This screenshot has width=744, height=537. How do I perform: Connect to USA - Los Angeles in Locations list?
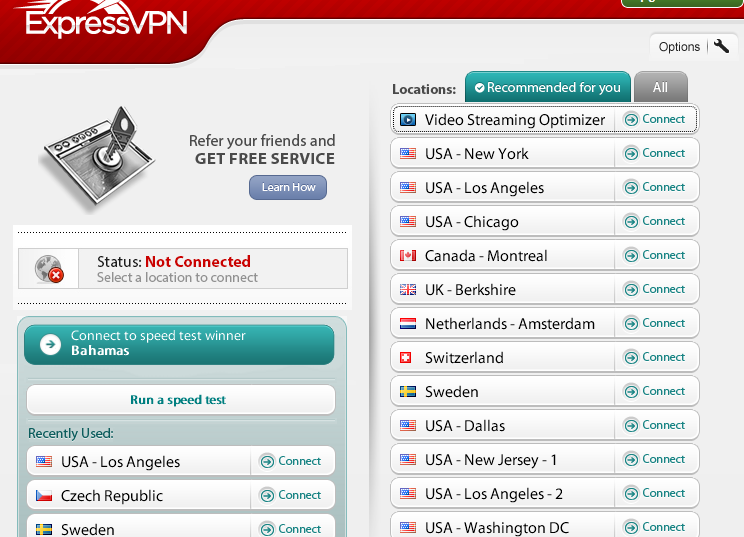point(655,187)
